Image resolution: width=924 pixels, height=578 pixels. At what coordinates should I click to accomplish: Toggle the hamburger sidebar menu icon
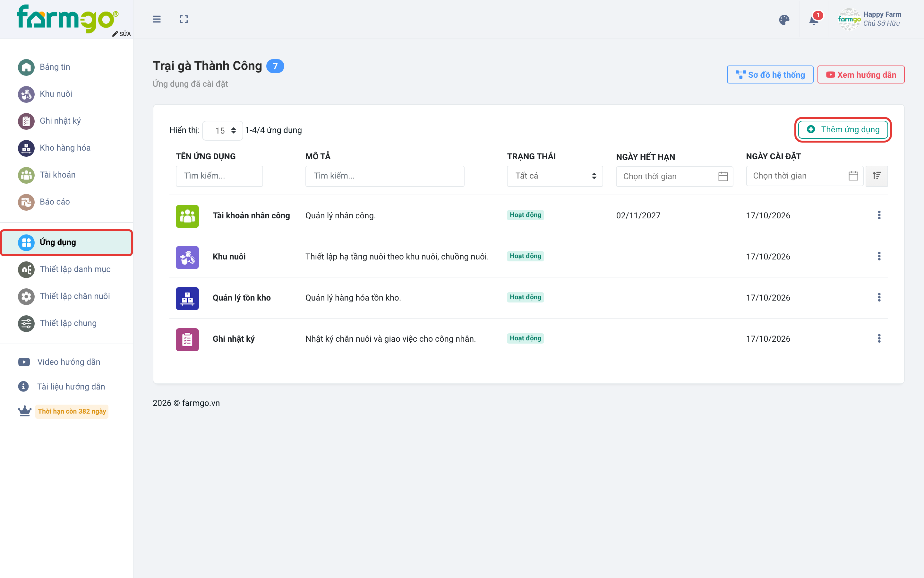[x=157, y=19]
